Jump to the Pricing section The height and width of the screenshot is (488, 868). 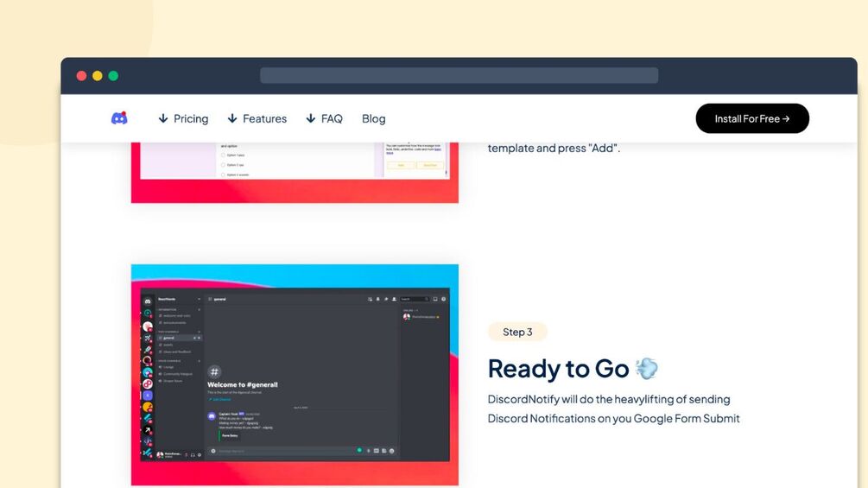[x=183, y=118]
